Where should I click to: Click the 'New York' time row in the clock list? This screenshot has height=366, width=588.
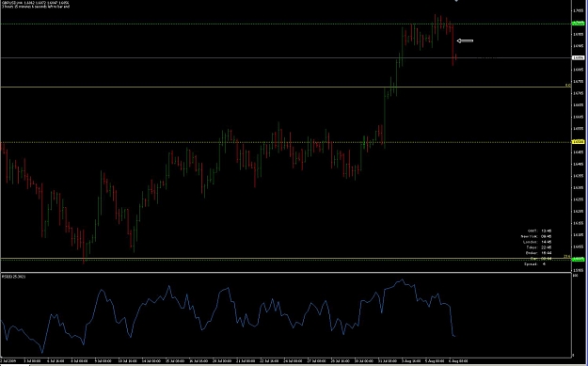pos(536,236)
